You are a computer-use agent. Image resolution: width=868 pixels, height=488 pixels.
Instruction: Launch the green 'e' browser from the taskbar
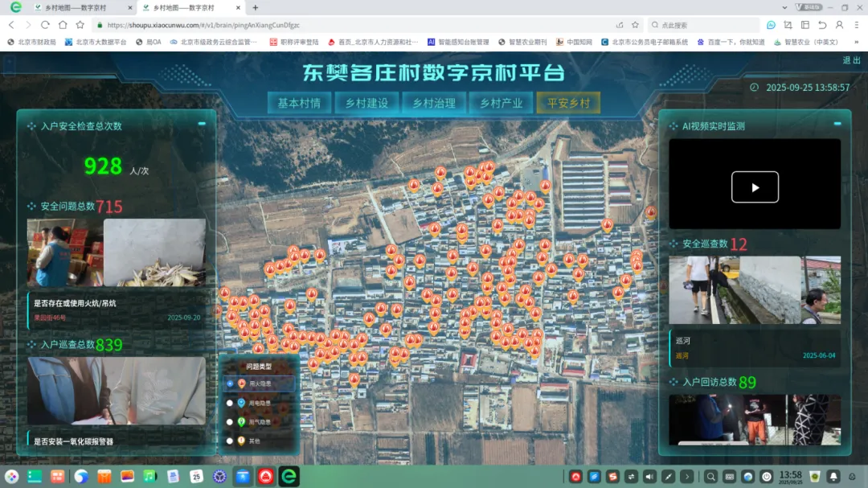pyautogui.click(x=288, y=476)
